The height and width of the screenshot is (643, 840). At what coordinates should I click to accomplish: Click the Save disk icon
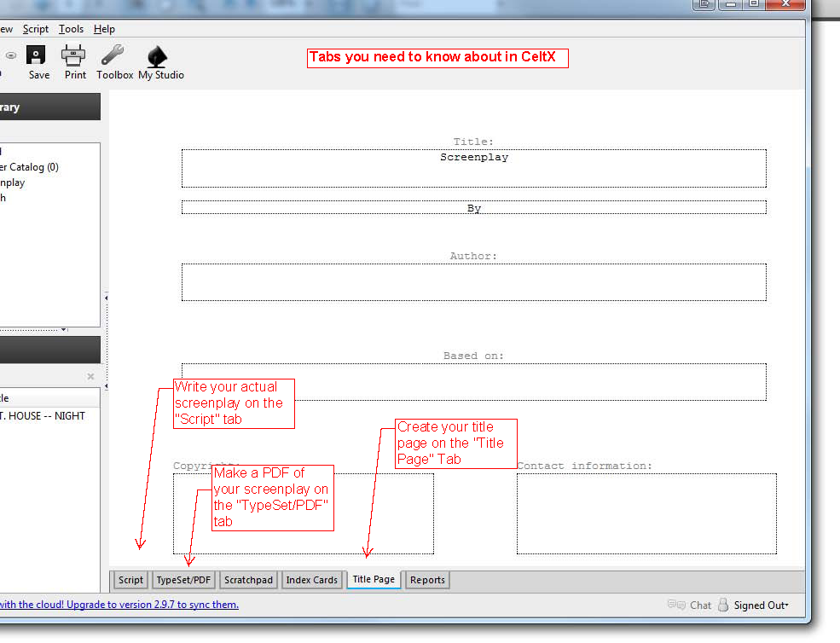click(x=37, y=55)
